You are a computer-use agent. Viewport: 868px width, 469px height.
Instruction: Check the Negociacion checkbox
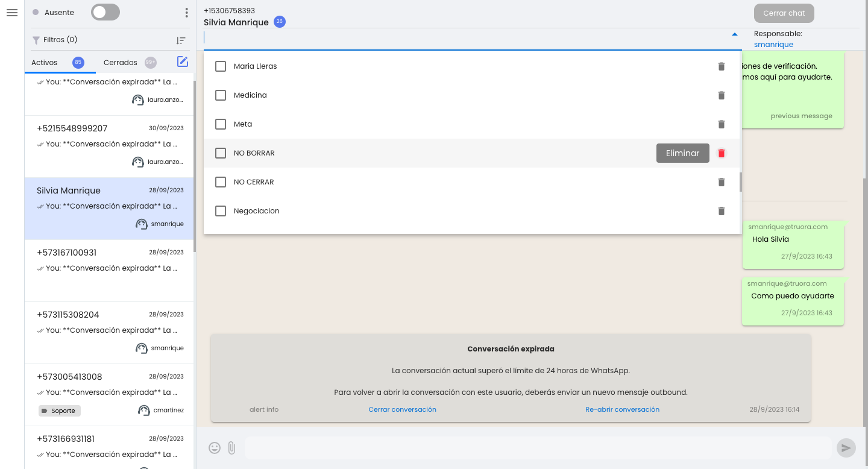click(221, 211)
